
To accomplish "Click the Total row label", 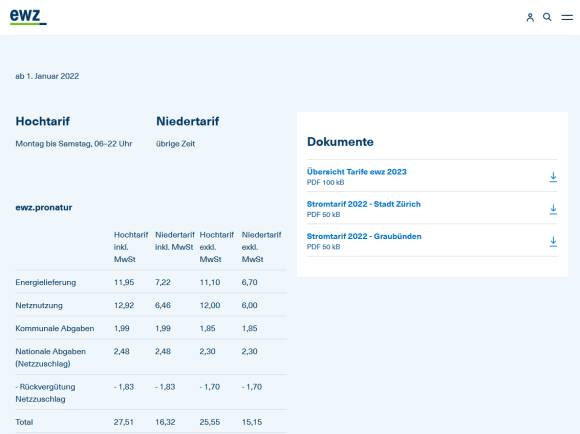I will coord(24,422).
